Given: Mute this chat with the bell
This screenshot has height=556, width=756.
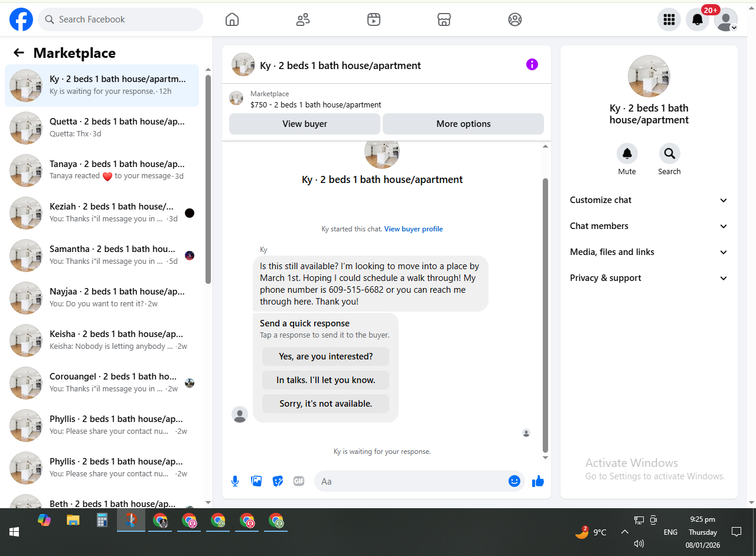Looking at the screenshot, I should [x=627, y=153].
